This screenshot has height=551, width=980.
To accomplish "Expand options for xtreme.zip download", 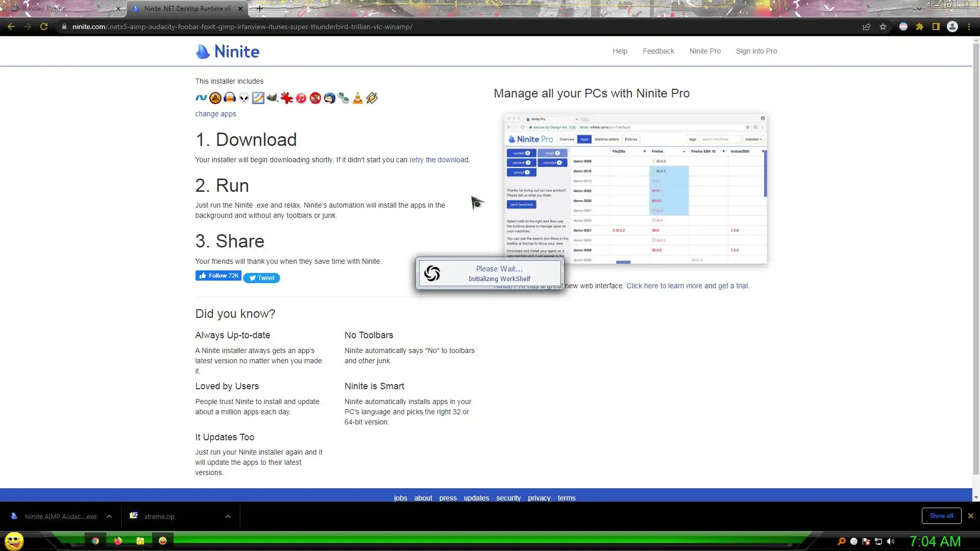I will click(228, 516).
